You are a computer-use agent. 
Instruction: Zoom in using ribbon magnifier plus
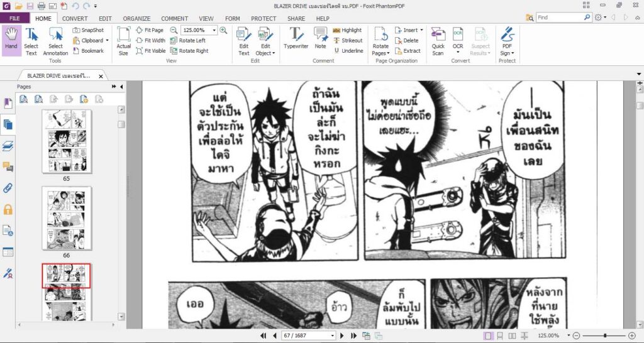click(x=223, y=30)
